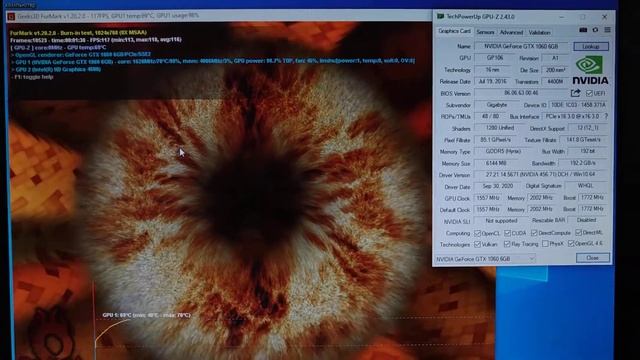Viewport: 640px width, 360px height.
Task: Click the Default Clock 1557 MHz field
Action: [x=488, y=209]
